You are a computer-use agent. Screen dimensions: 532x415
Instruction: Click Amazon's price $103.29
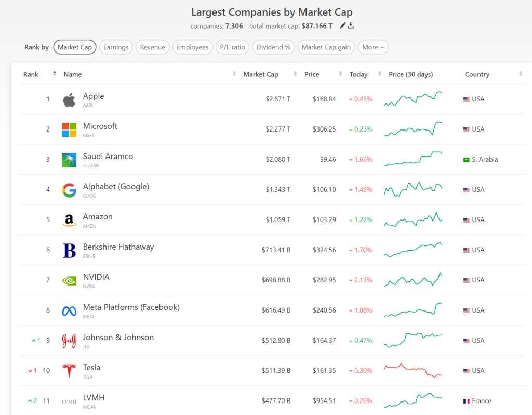point(324,220)
